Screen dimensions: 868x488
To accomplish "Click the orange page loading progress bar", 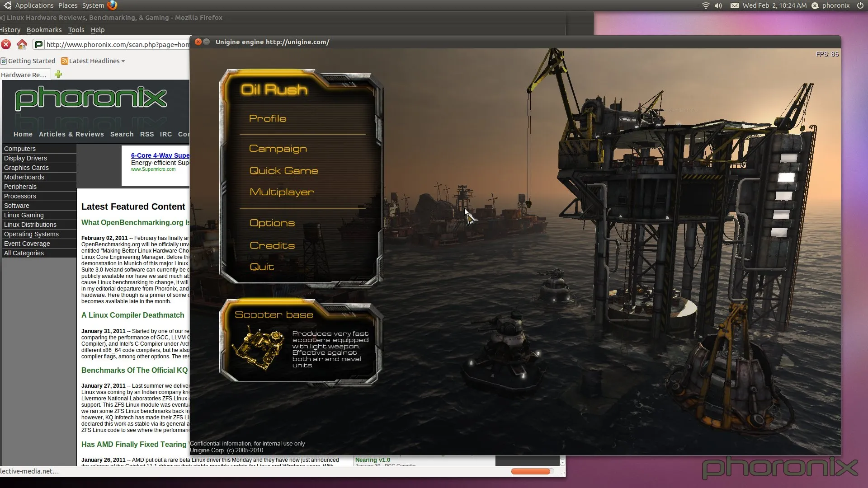I will [x=530, y=471].
